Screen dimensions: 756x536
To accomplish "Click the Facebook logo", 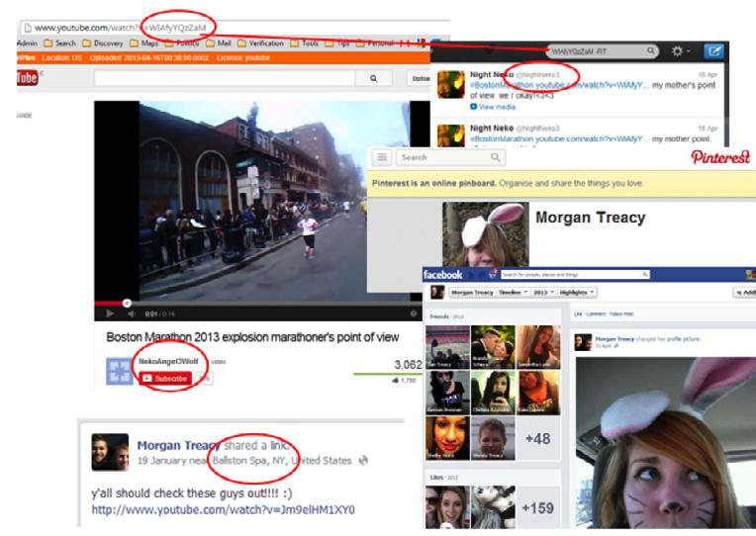I will tap(442, 273).
